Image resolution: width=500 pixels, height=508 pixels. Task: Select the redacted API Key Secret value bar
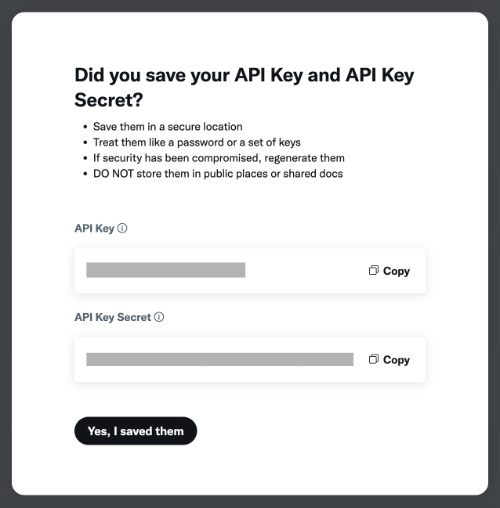(x=220, y=359)
